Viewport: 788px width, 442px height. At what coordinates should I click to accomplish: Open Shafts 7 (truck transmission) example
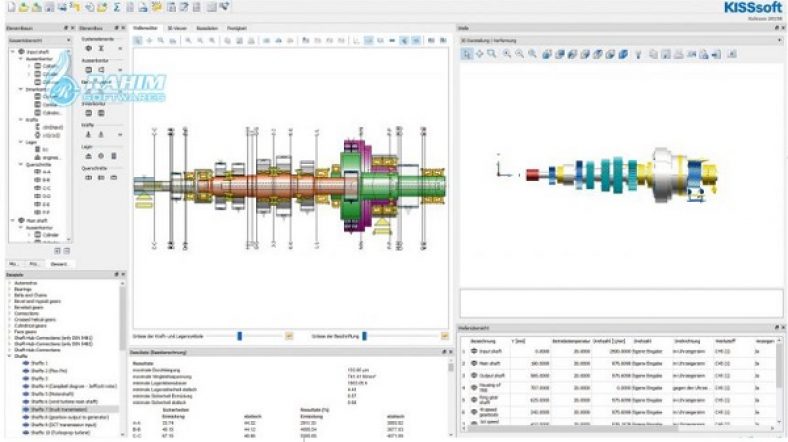click(59, 409)
